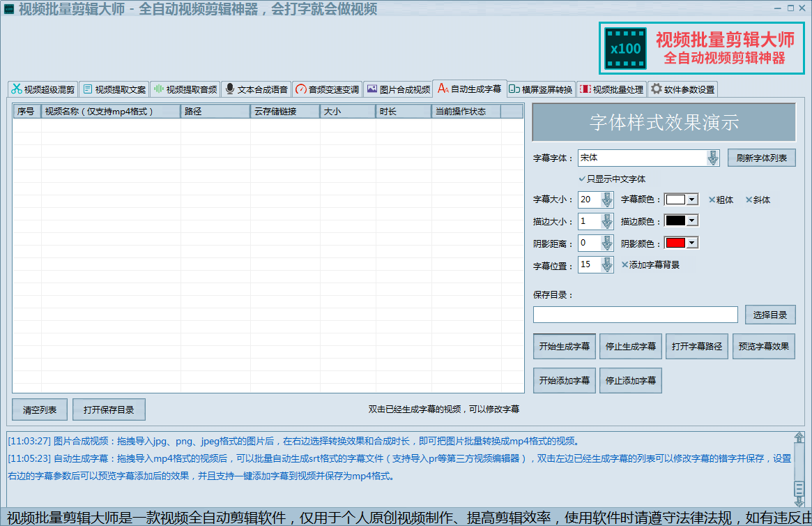Screen dimensions: 812x526
Task: Switch to 视频提取文案 tab
Action: click(114, 89)
